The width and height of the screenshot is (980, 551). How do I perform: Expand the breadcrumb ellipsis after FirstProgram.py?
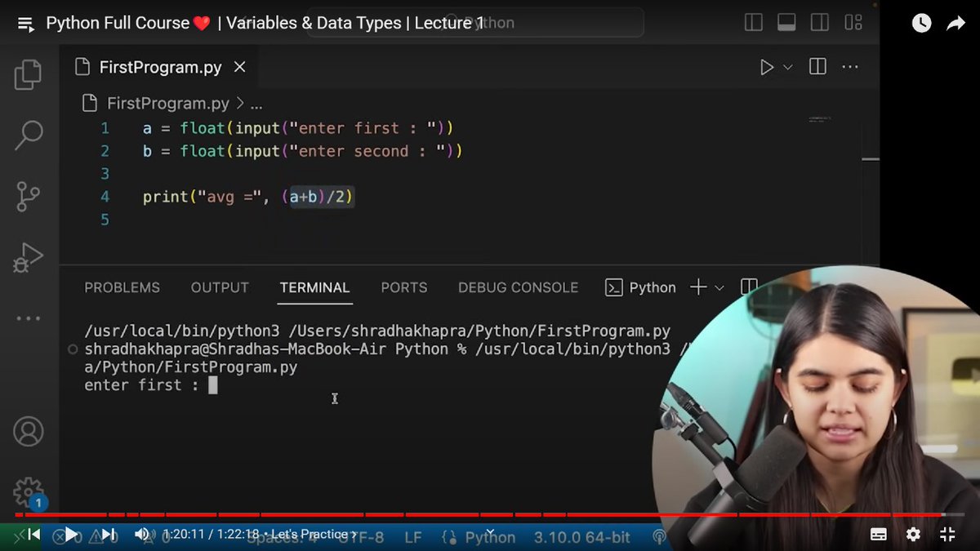click(256, 103)
